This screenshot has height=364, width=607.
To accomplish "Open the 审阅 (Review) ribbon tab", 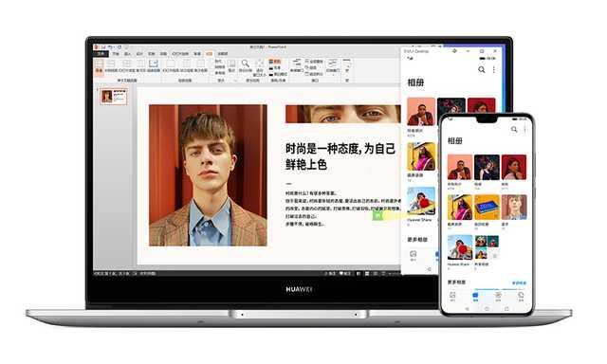I will pyautogui.click(x=197, y=54).
